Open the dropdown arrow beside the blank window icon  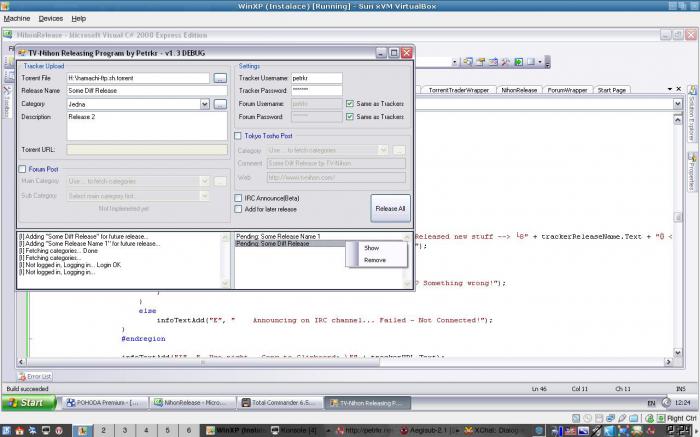pyautogui.click(x=540, y=62)
